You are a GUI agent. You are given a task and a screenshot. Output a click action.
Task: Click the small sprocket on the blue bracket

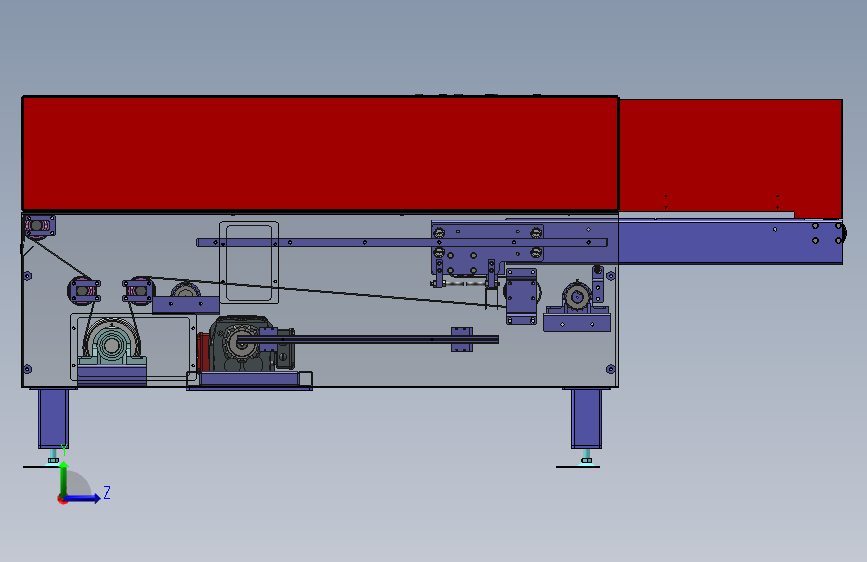185,290
